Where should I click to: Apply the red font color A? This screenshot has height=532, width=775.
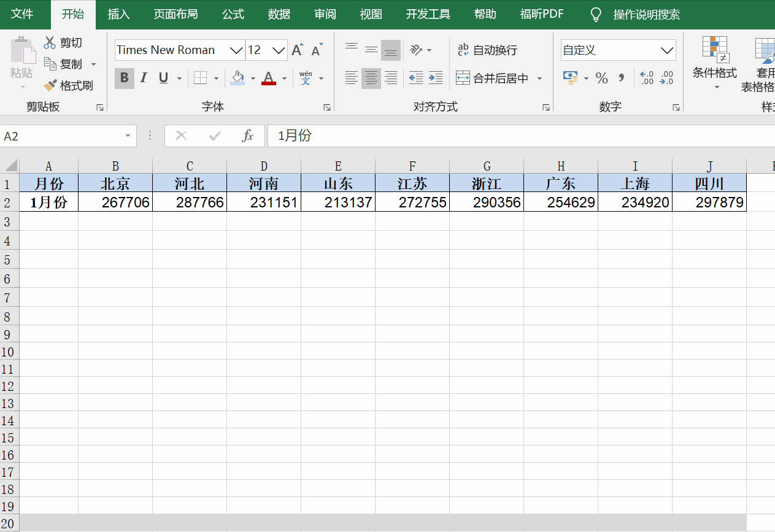coord(269,78)
